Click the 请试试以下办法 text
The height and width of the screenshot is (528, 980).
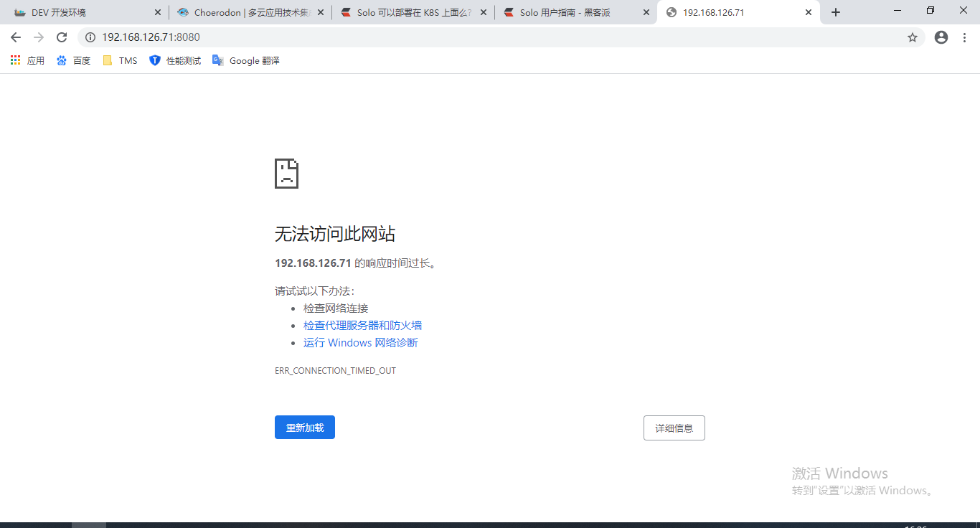point(315,291)
